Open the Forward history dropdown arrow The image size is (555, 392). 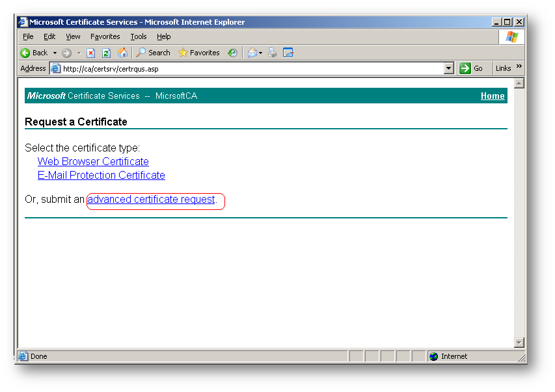tap(79, 53)
